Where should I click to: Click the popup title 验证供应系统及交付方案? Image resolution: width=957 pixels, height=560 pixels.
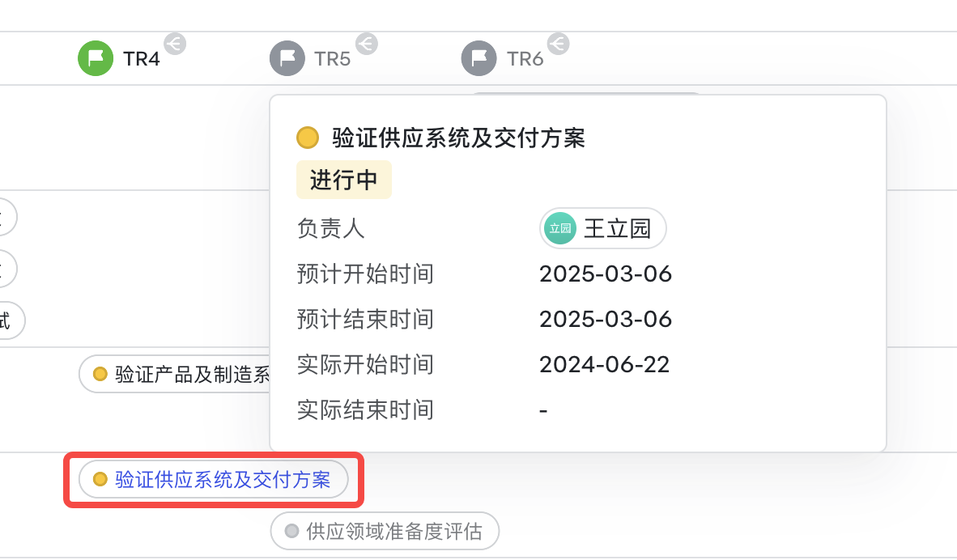[458, 138]
